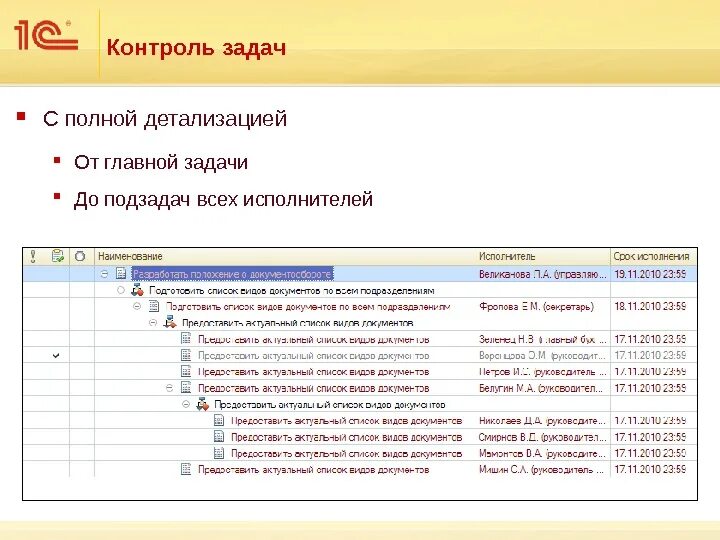Click the 1C logo in slide header
Viewport: 720px width, 540px height.
point(46,35)
